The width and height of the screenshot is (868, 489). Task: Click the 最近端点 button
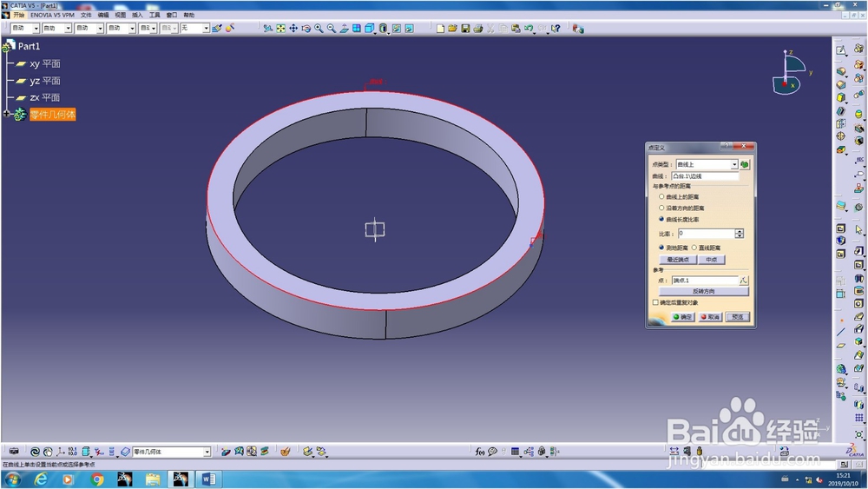(678, 260)
